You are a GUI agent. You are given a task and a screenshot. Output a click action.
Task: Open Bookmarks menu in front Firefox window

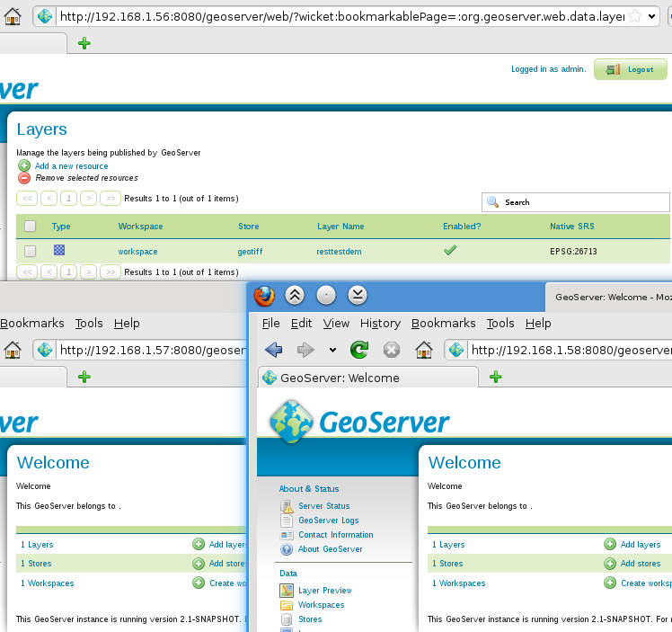[x=444, y=324]
